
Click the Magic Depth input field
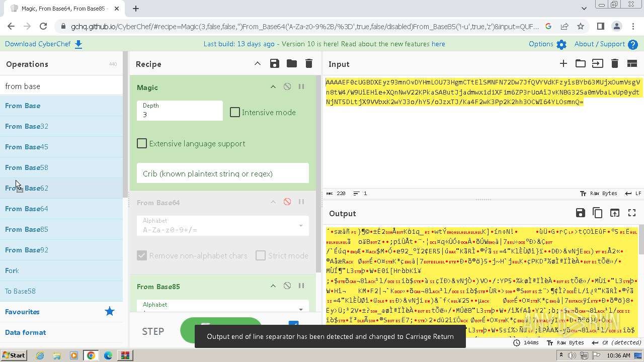click(x=180, y=111)
